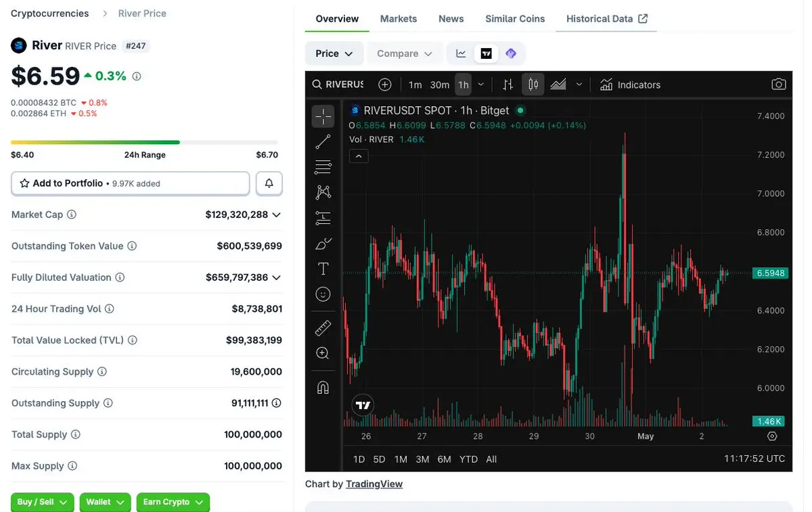Take a chart snapshot with camera icon
Viewport: 812px width, 512px height.
pyautogui.click(x=779, y=85)
